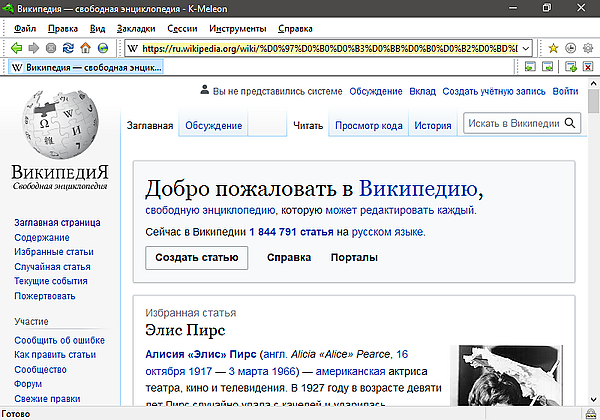Open the 1 844 791 статья link
600x420 pixels.
pyautogui.click(x=291, y=232)
